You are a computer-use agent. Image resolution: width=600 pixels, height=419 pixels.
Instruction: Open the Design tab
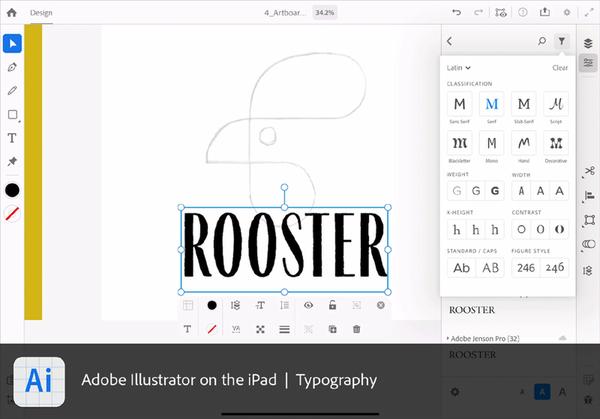pos(41,13)
